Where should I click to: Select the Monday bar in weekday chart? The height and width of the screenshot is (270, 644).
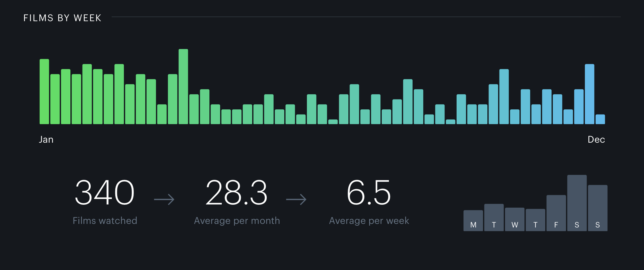tap(473, 221)
